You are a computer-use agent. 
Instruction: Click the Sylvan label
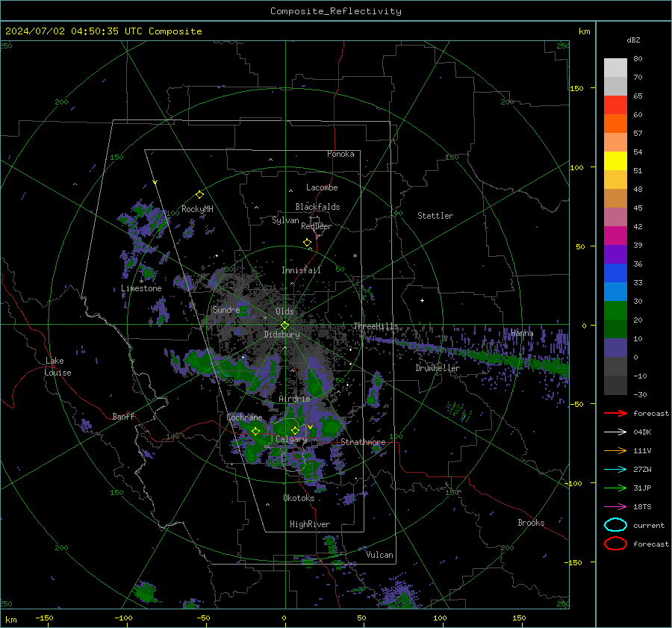(x=285, y=220)
